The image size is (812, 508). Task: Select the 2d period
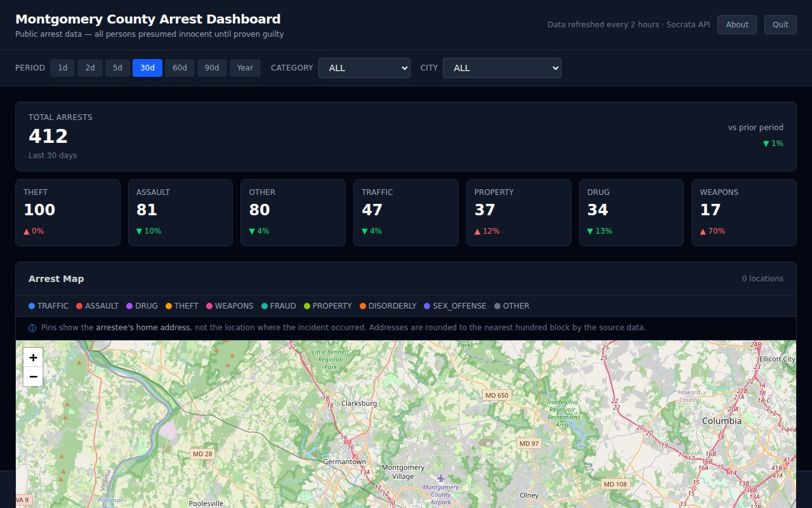point(90,68)
